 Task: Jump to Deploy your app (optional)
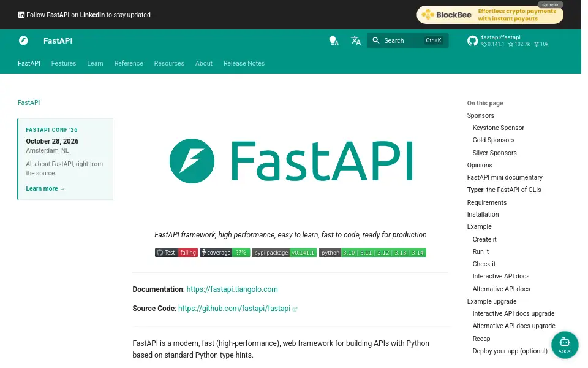510,351
